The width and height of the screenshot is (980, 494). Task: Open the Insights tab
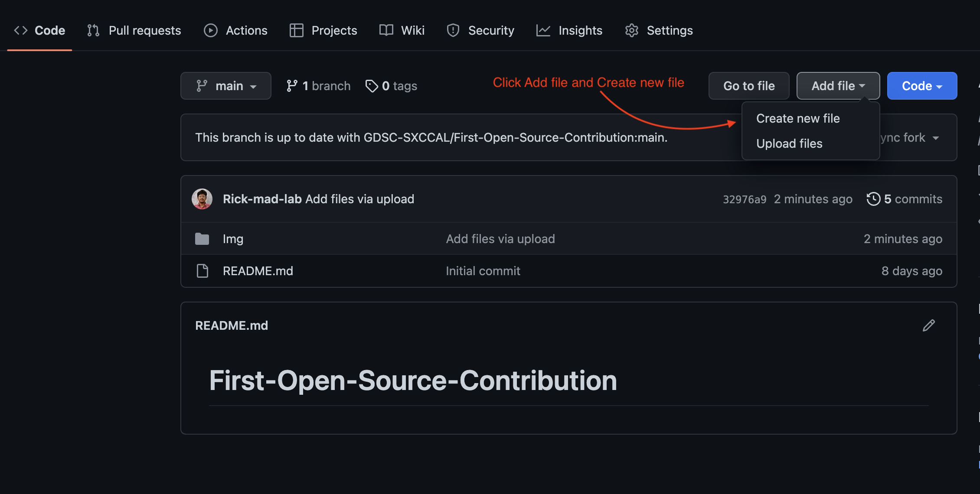click(x=569, y=30)
